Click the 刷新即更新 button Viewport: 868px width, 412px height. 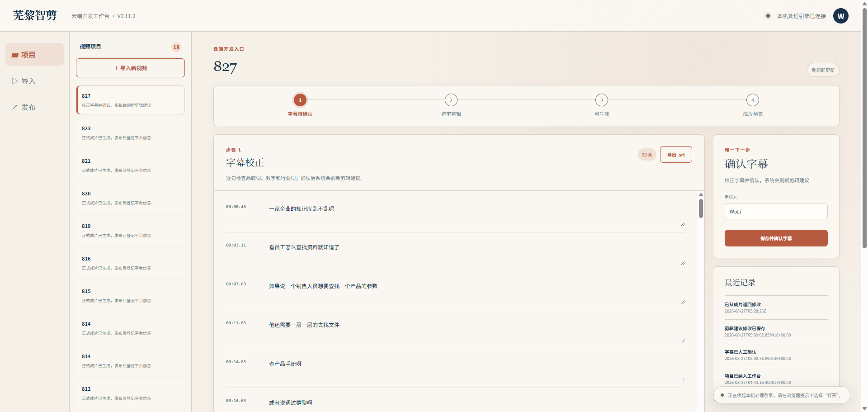click(823, 70)
